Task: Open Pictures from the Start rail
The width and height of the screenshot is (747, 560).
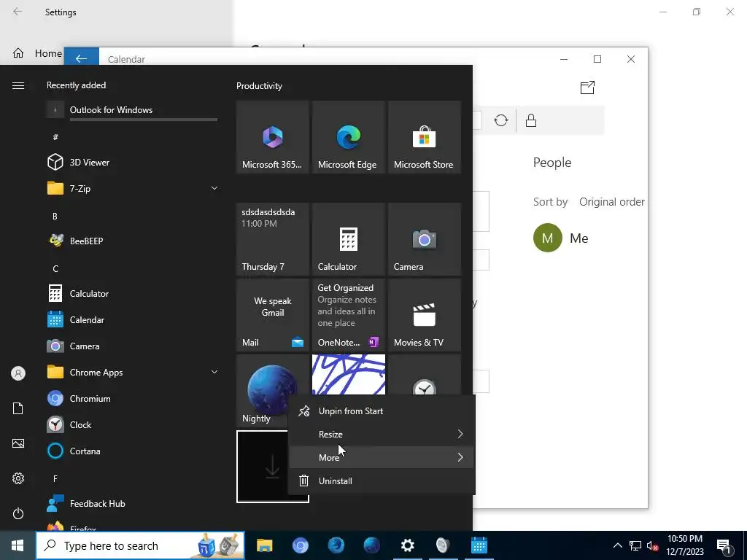Action: [x=18, y=444]
